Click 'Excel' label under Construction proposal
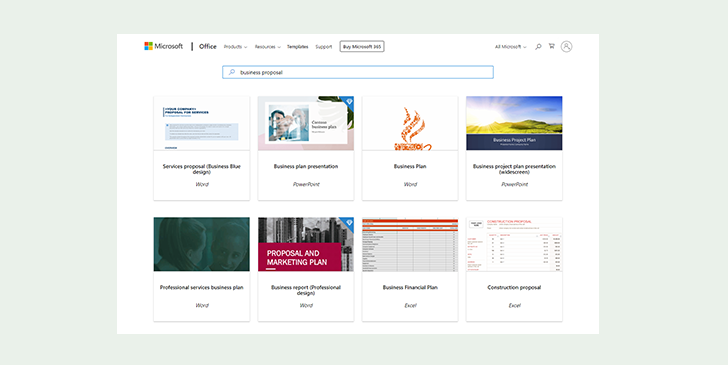The image size is (728, 365). [514, 306]
